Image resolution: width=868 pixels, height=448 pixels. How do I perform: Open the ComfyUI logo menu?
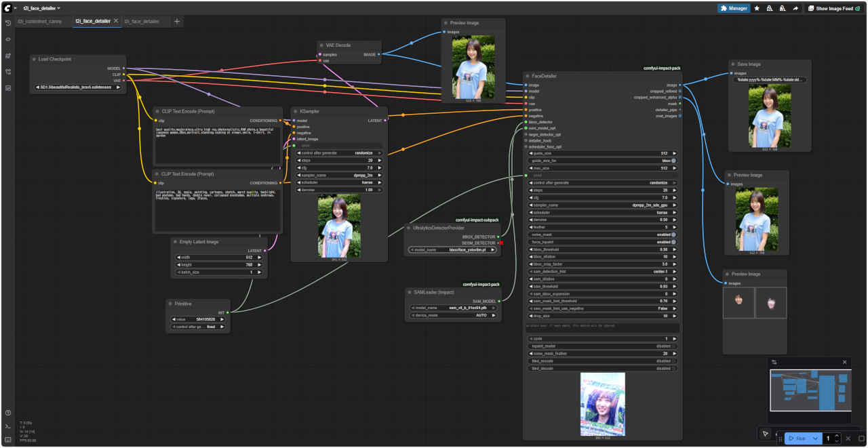pyautogui.click(x=6, y=8)
